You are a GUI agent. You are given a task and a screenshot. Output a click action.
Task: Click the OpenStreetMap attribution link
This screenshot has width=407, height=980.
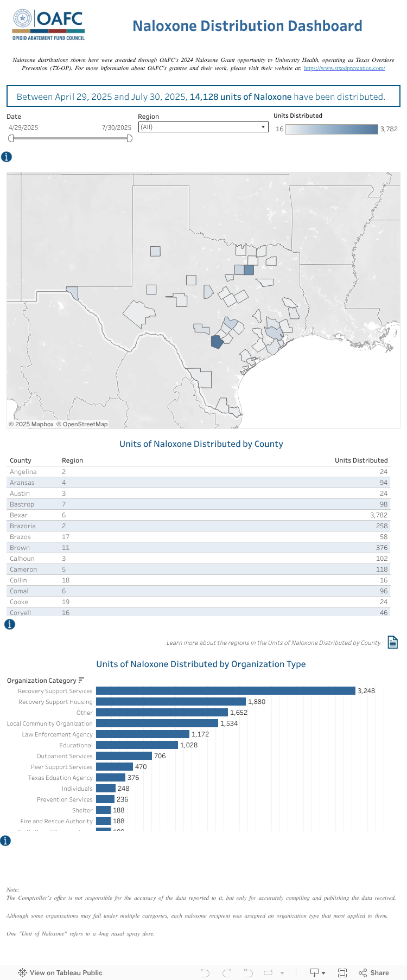pos(82,424)
